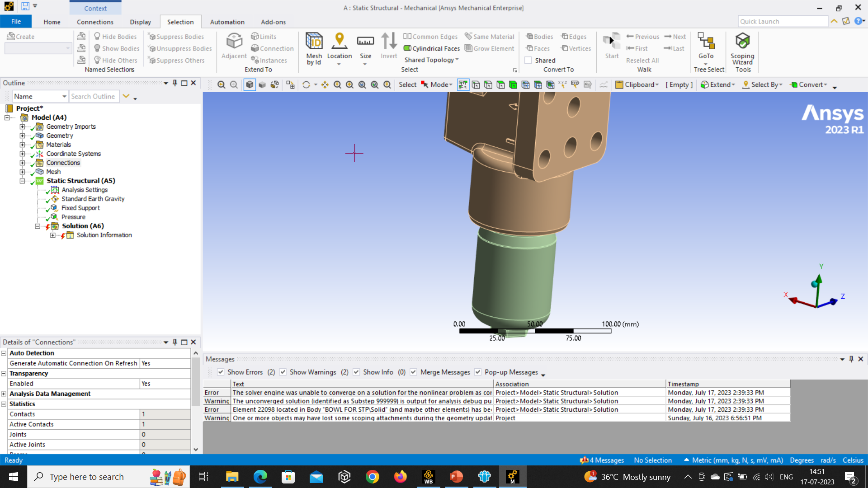Open the Clipboard button menu
Image resolution: width=868 pixels, height=488 pixels.
(637, 84)
